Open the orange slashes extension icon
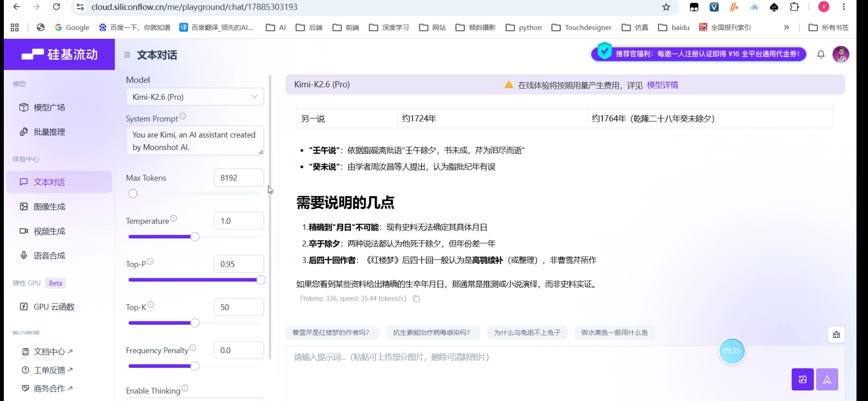Image resolution: width=868 pixels, height=401 pixels. click(x=734, y=7)
